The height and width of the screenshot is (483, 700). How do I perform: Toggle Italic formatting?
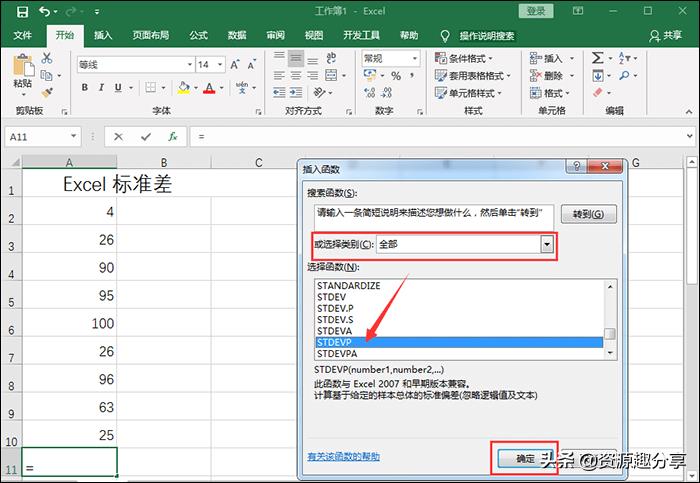click(x=103, y=88)
